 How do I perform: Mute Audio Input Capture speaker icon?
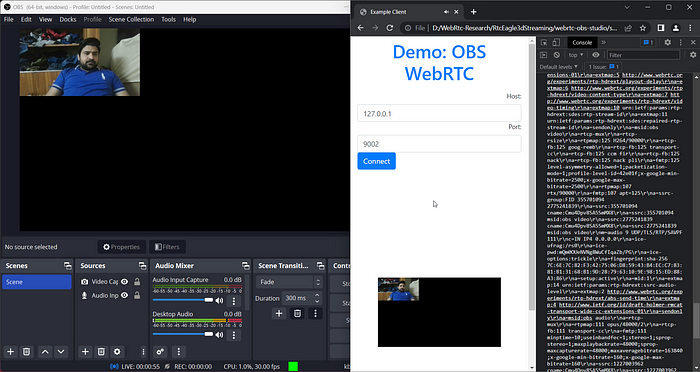219,301
